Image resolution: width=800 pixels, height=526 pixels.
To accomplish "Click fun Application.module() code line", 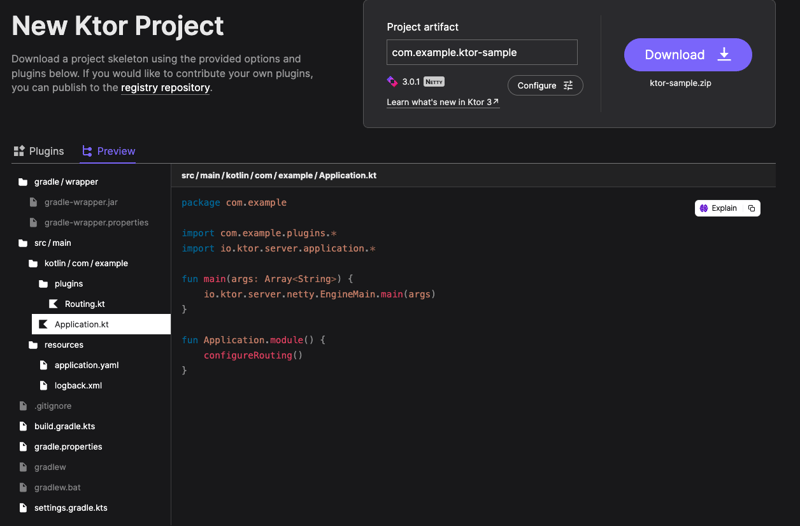I will point(253,340).
